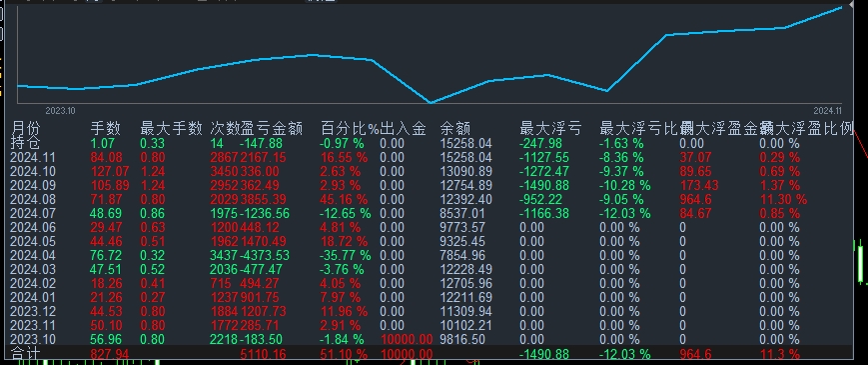Click floating profit ratio 11.30 %
868x365 pixels.
pyautogui.click(x=783, y=199)
